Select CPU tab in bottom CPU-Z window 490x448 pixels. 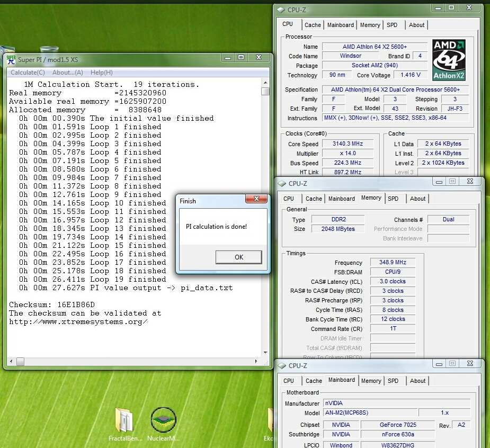pos(288,381)
